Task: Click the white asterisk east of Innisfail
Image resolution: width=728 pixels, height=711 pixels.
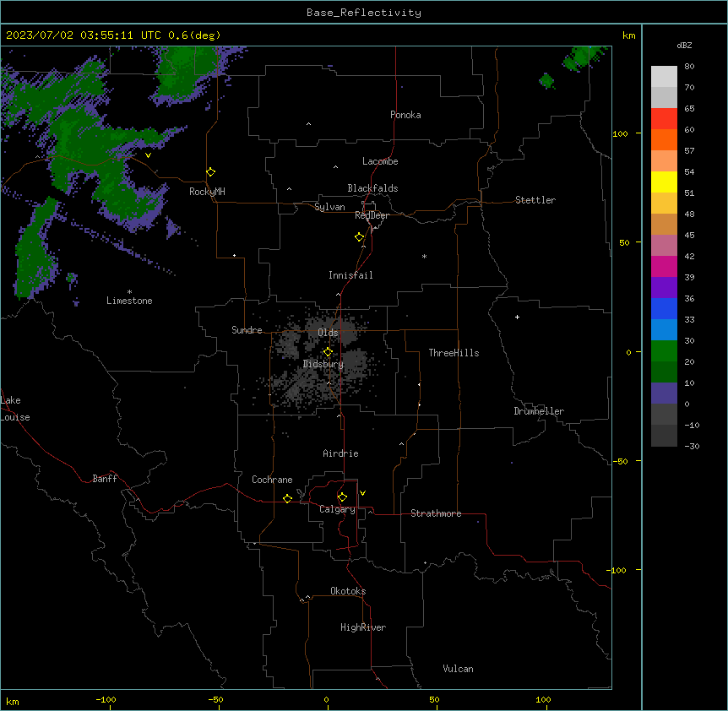Action: (x=424, y=257)
